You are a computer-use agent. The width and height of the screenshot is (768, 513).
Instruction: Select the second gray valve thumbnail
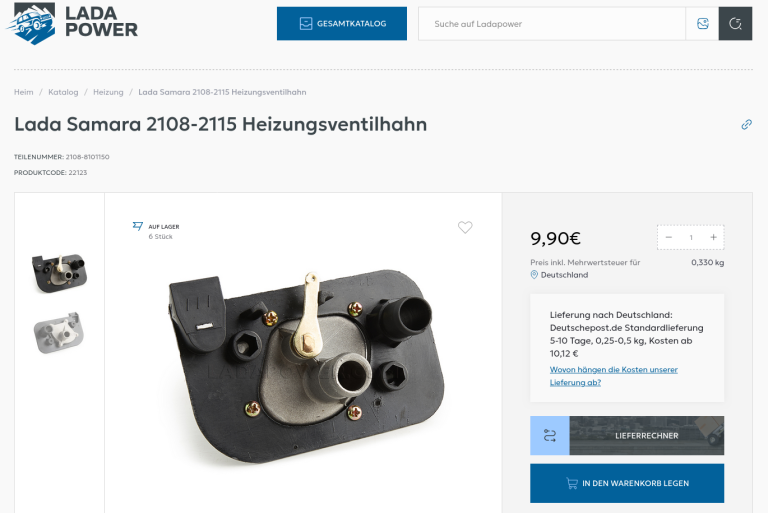[59, 333]
